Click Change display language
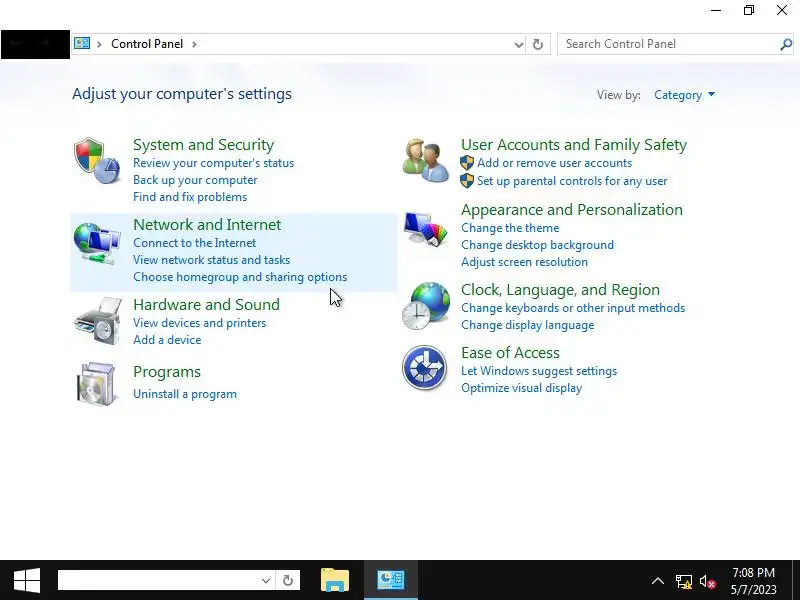 (528, 325)
